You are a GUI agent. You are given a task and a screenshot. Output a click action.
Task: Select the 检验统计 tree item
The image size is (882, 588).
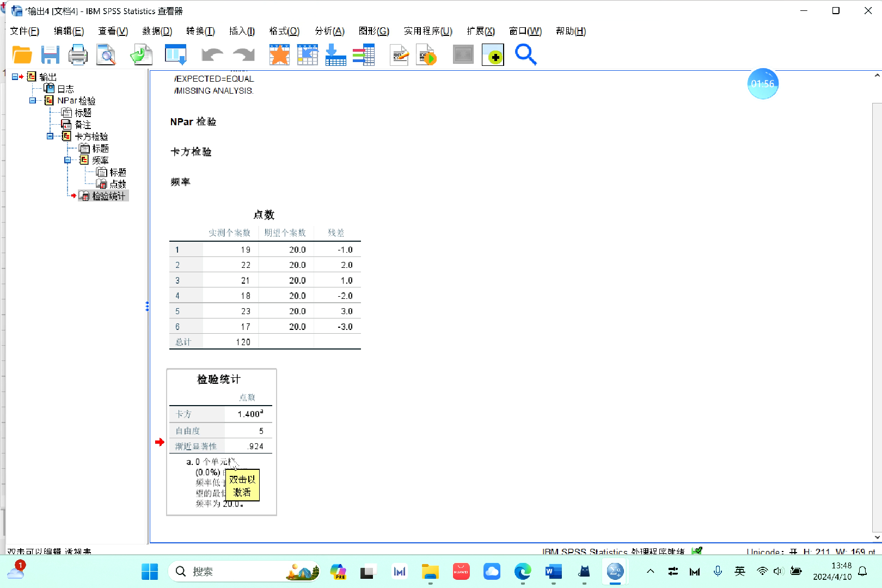109,196
